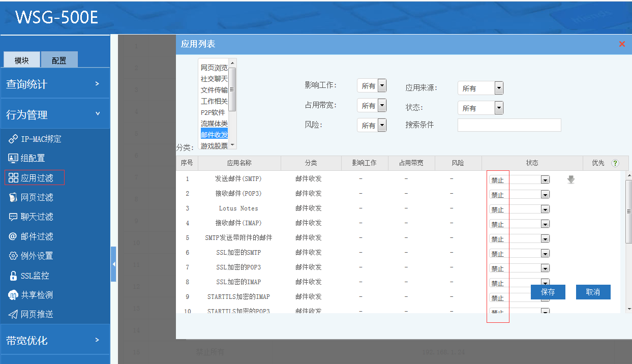Click the 网页过滤 sidebar icon
This screenshot has width=632, height=364.
pyautogui.click(x=13, y=197)
